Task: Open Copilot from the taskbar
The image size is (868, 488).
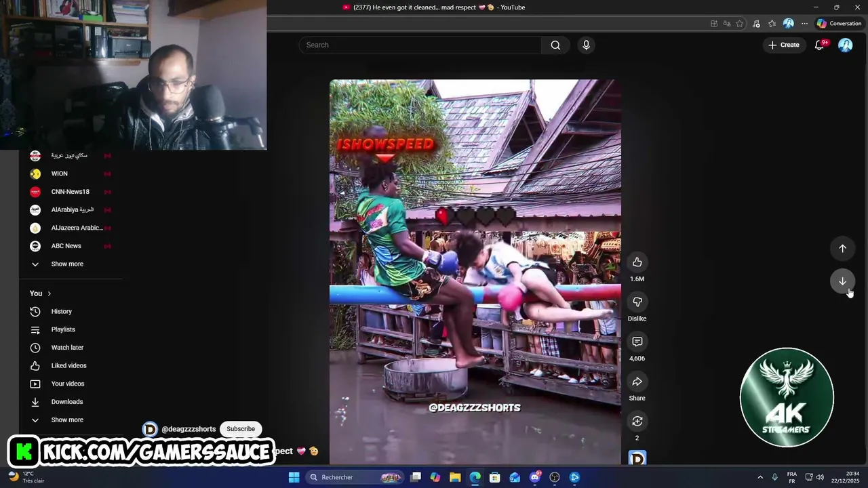Action: tap(435, 477)
